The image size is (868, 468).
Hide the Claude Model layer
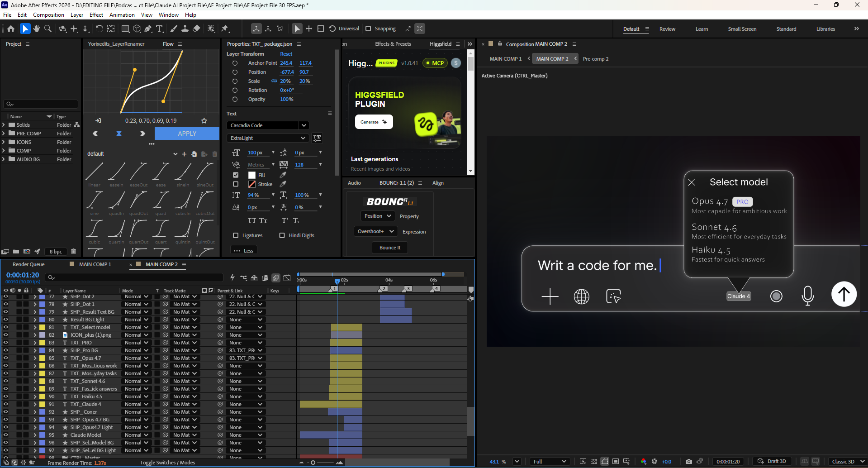tap(6, 435)
